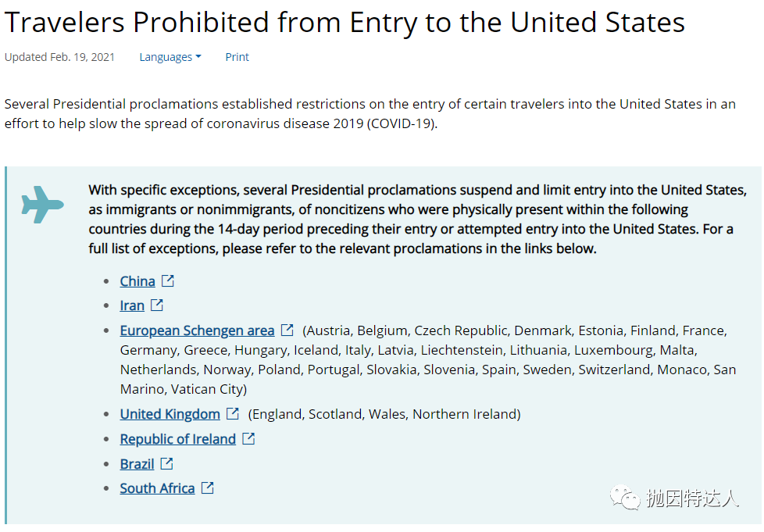Click the page title heading text
The height and width of the screenshot is (532, 764).
pyautogui.click(x=345, y=23)
